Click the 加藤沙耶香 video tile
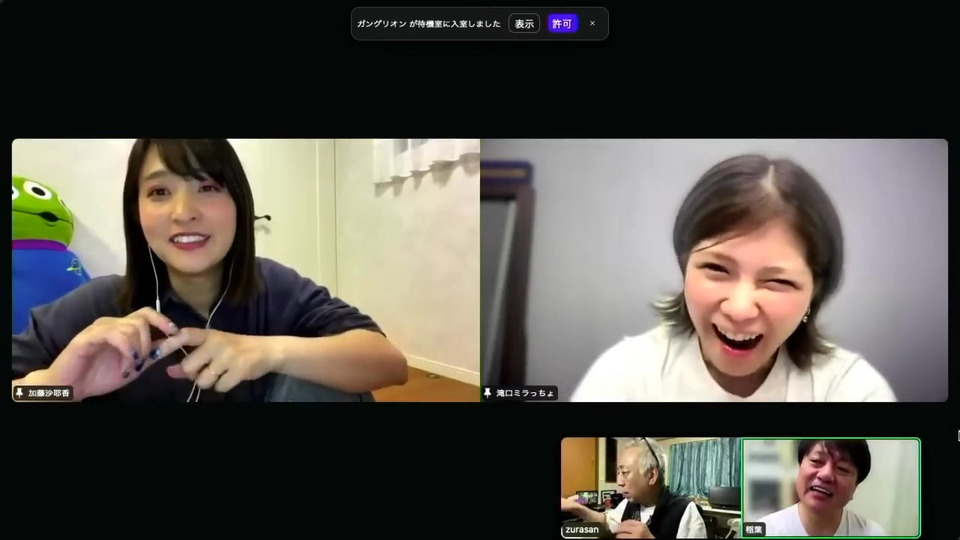The height and width of the screenshot is (540, 960). (x=246, y=270)
